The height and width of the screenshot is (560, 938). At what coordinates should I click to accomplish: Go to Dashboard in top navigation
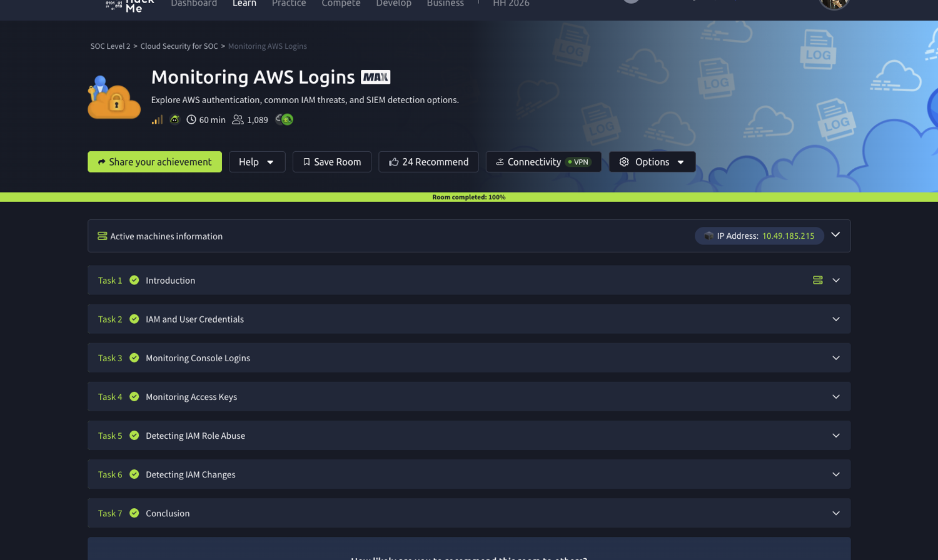click(x=194, y=3)
